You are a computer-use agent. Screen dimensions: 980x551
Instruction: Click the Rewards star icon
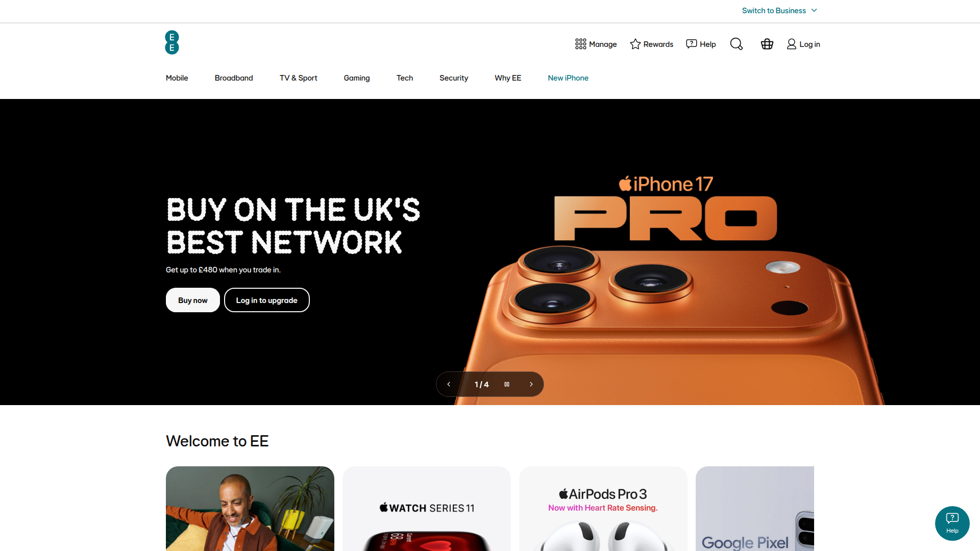click(x=635, y=44)
